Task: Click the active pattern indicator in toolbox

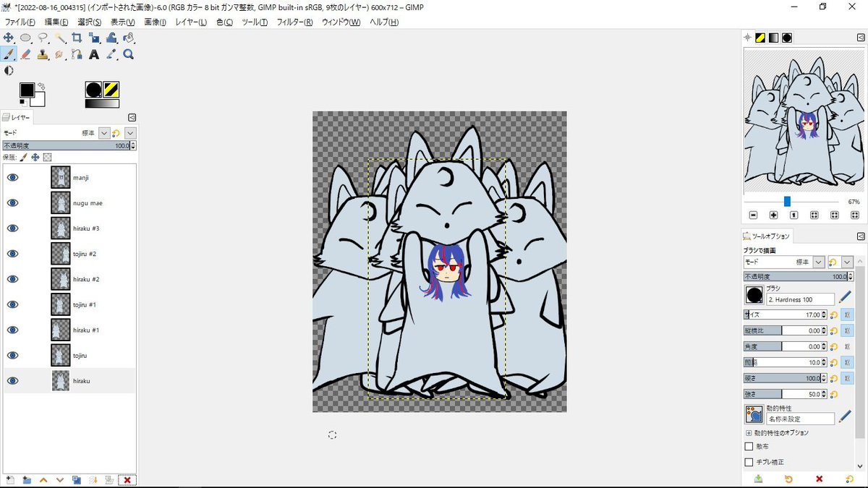Action: [111, 90]
